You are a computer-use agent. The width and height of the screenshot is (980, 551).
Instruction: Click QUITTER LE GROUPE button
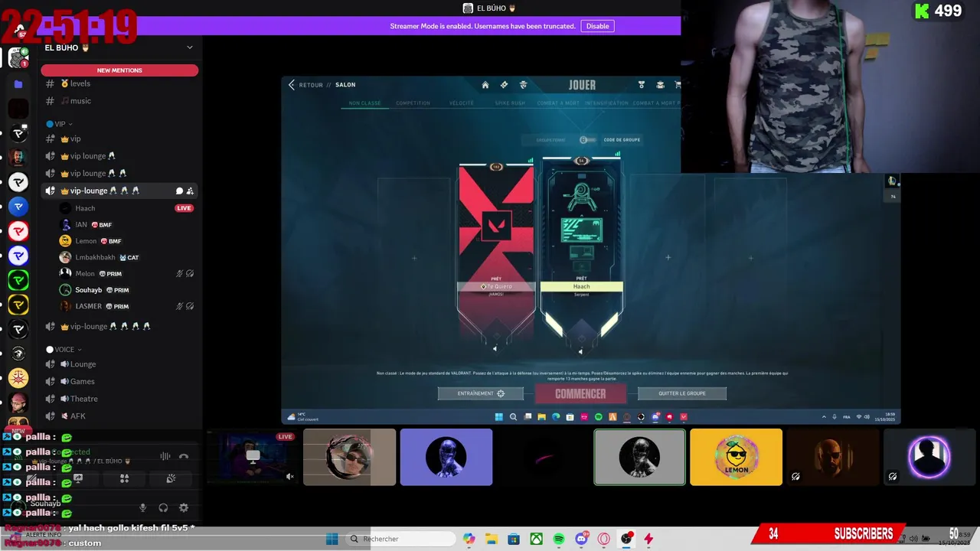681,393
